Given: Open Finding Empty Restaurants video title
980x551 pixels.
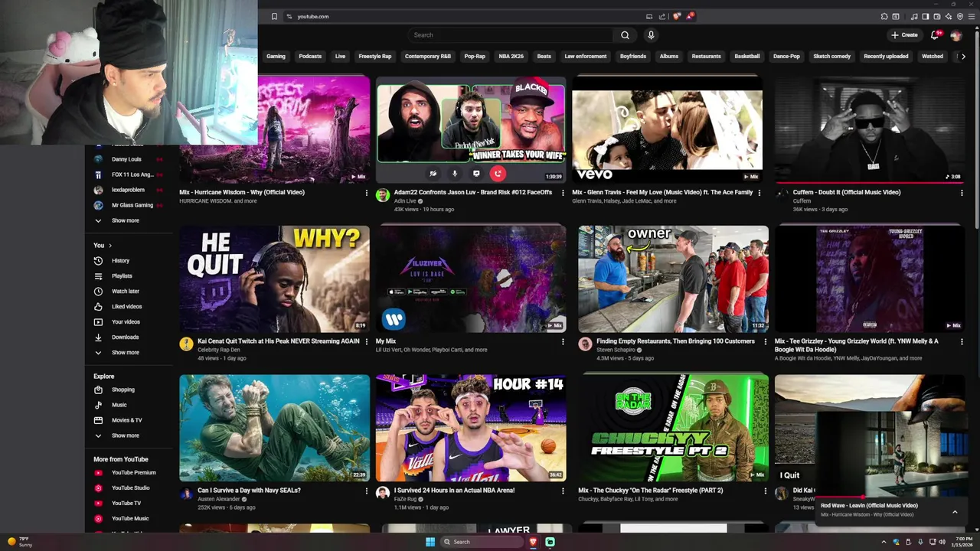Looking at the screenshot, I should coord(675,341).
